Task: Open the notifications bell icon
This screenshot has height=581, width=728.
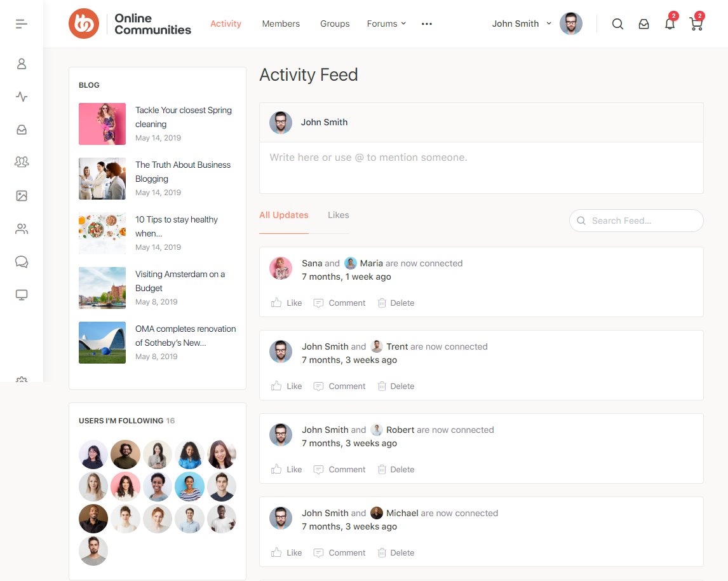Action: (x=670, y=24)
